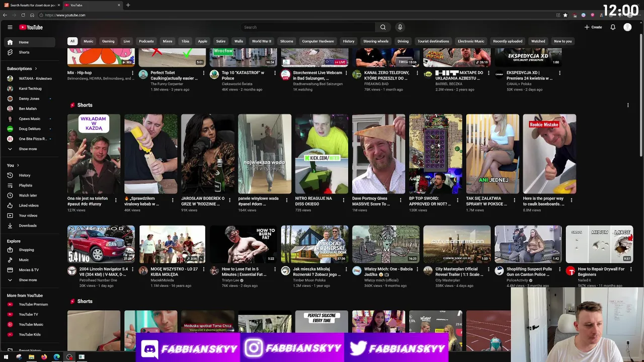Open the Rookie Mistake caulk short
This screenshot has height=362, width=644.
pyautogui.click(x=549, y=154)
